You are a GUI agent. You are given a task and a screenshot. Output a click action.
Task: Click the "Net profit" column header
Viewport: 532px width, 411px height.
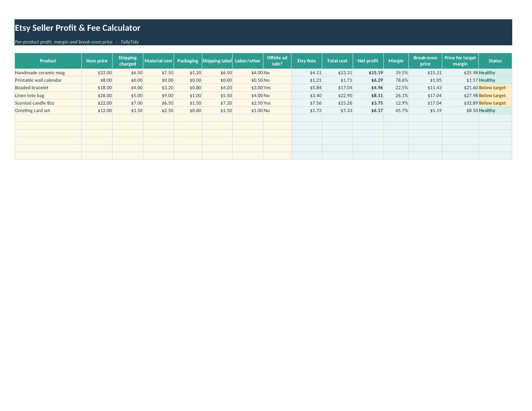[x=368, y=61]
